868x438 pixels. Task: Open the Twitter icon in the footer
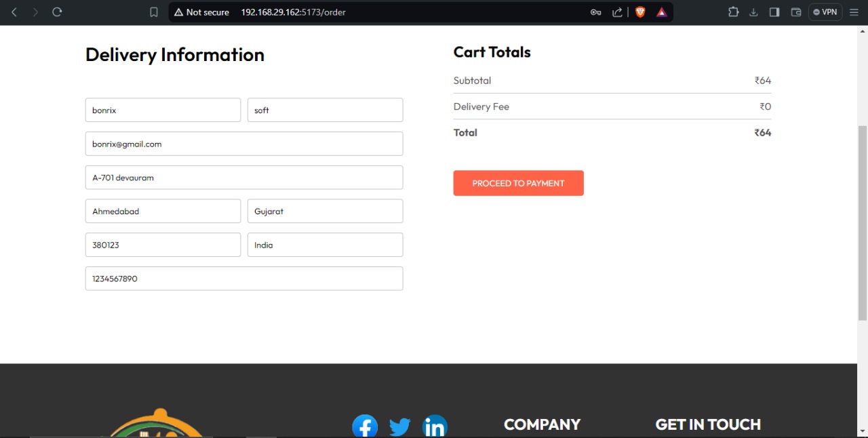pyautogui.click(x=400, y=426)
